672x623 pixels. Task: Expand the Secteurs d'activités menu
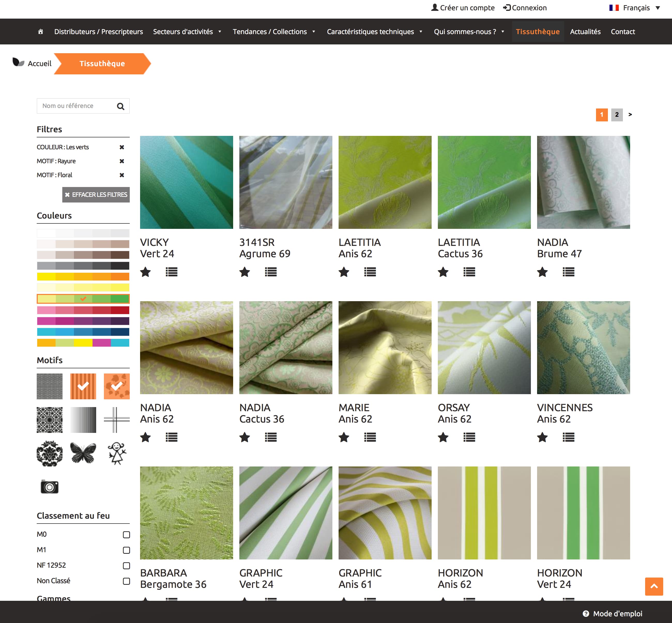click(x=187, y=32)
